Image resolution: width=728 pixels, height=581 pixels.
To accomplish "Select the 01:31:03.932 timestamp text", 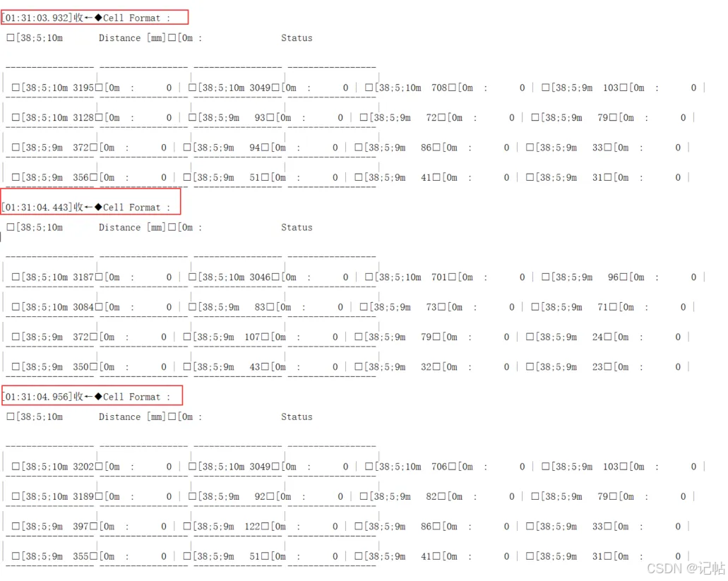I will 37,18.
